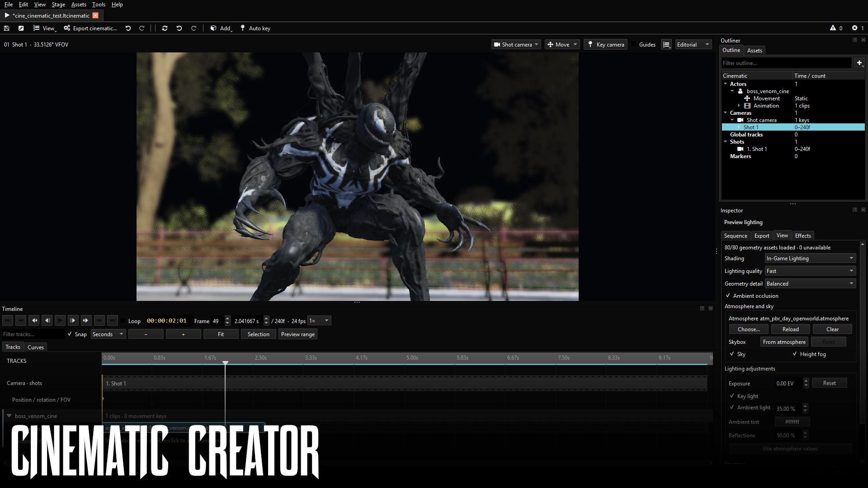This screenshot has width=868, height=488.
Task: Toggle the Height fog checkbox
Action: (795, 354)
